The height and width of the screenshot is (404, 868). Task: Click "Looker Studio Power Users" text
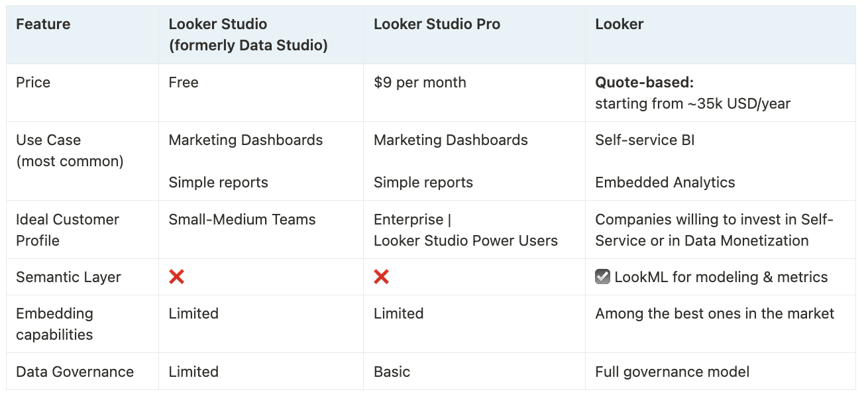tap(465, 241)
